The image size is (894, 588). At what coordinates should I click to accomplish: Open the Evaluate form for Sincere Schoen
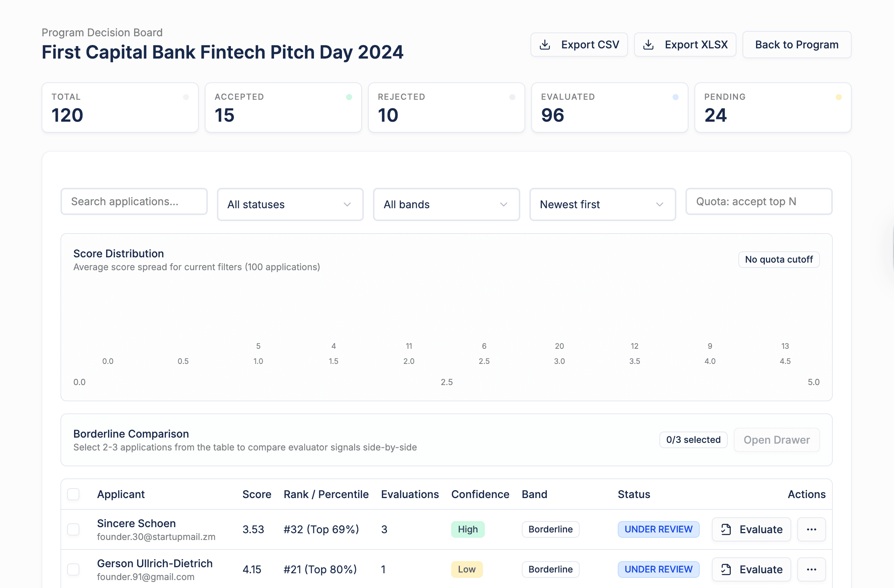(751, 529)
